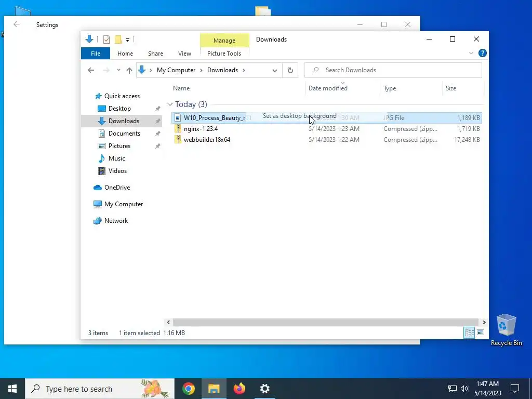
Task: Expand the ribbon with the chevron
Action: tap(471, 53)
